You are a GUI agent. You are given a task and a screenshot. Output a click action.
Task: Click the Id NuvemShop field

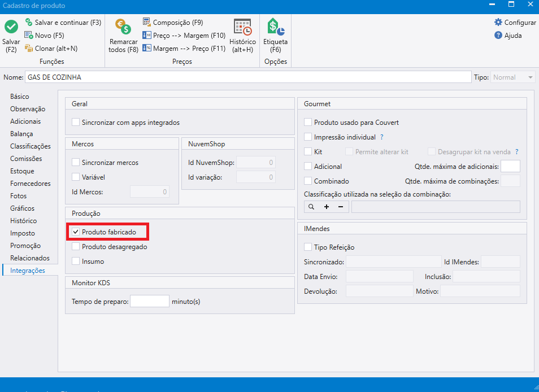coord(256,163)
